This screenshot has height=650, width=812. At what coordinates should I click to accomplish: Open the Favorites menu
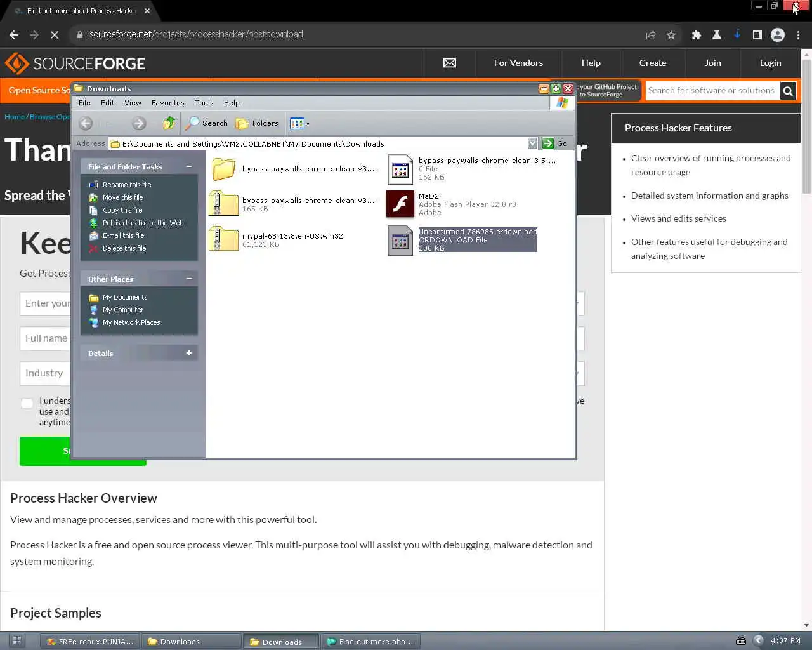coord(168,103)
